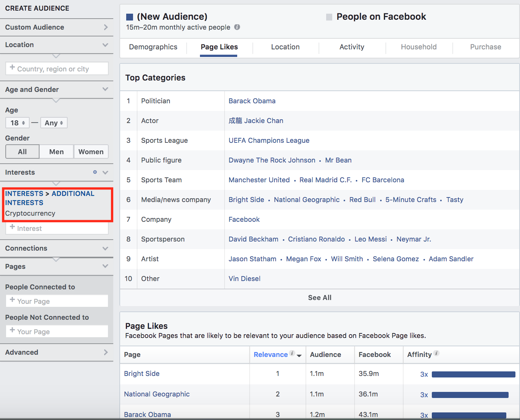Viewport: 520px width, 420px height.
Task: Click the Relevance sort arrow
Action: (x=299, y=355)
